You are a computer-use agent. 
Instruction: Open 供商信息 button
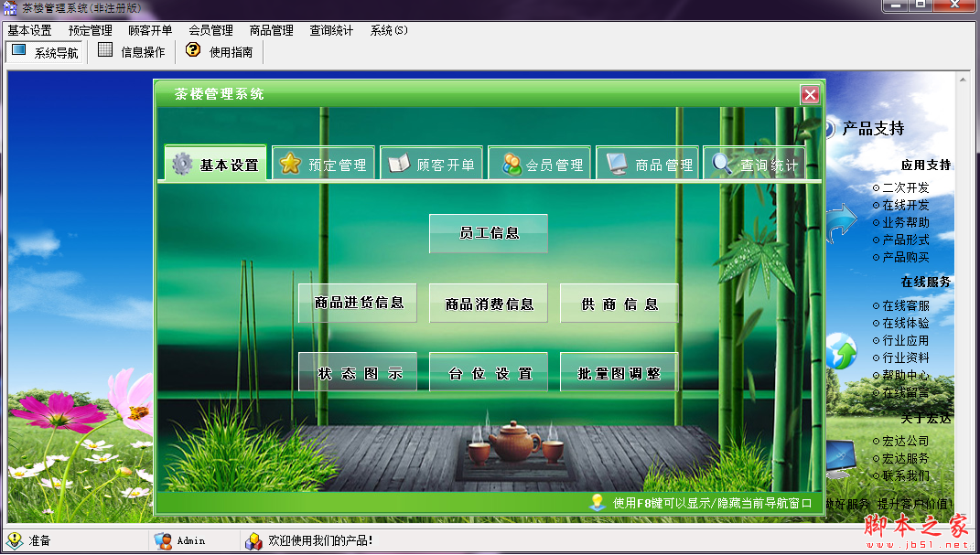pos(619,304)
